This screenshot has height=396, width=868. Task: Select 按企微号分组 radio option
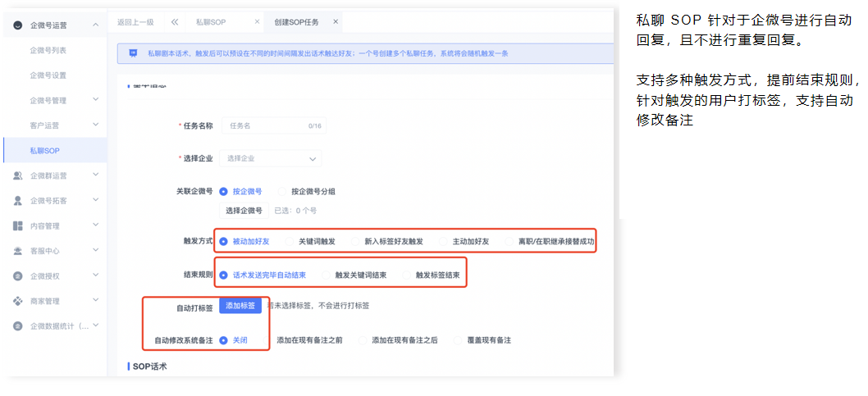[282, 191]
